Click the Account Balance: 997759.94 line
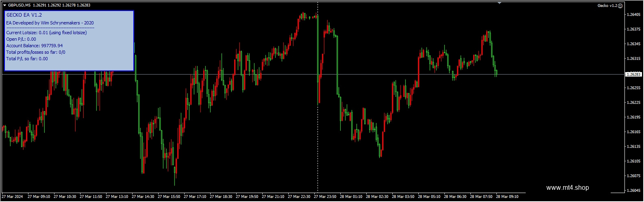Viewport: 644px width, 202px height. pos(35,46)
